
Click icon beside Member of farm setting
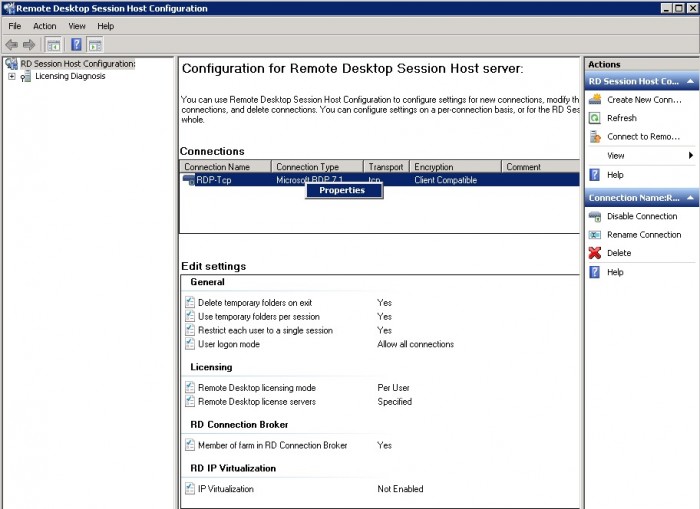click(190, 445)
